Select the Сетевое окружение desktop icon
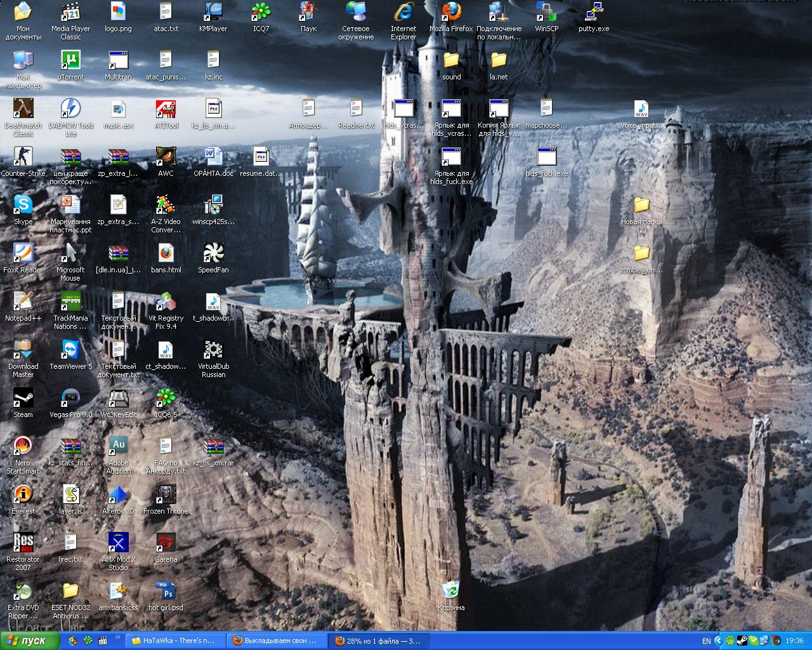This screenshot has width=812, height=650. tap(356, 21)
